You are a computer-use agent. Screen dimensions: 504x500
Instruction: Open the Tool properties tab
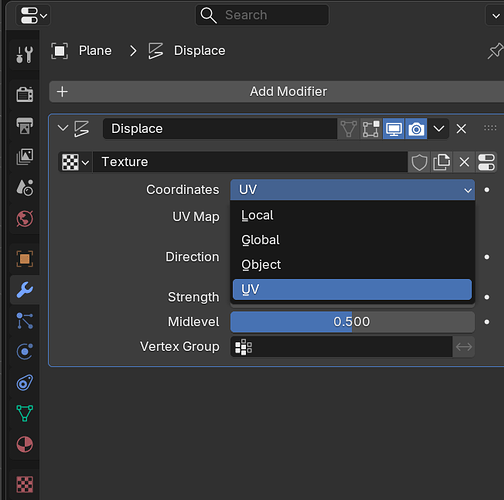[x=25, y=54]
